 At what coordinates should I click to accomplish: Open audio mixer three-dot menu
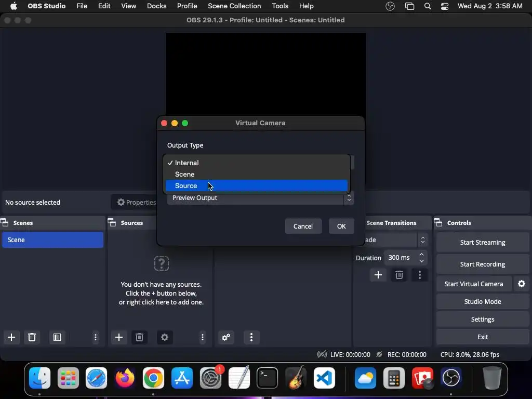[x=251, y=337]
